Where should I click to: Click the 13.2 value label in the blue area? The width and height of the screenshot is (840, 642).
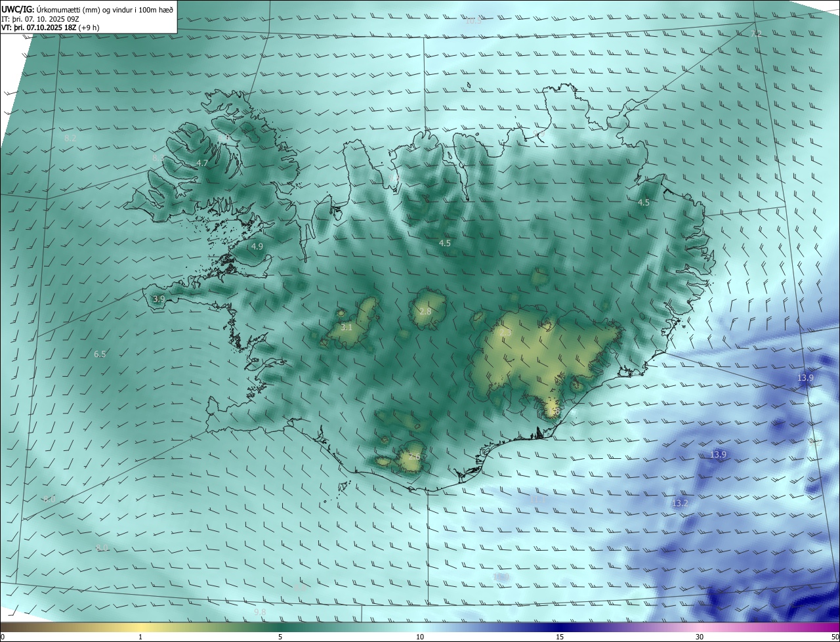680,503
